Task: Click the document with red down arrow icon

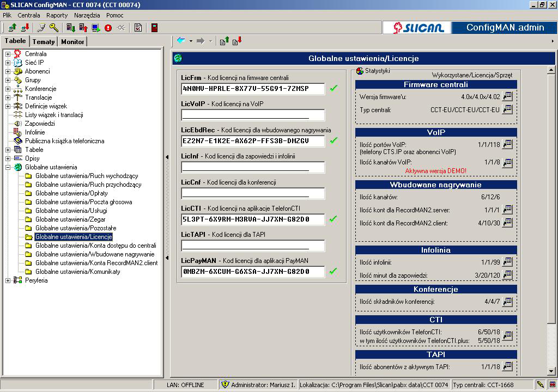Action: 237,41
